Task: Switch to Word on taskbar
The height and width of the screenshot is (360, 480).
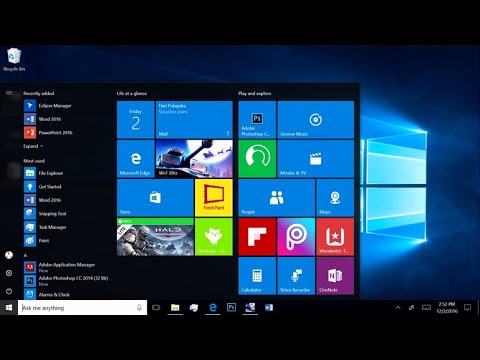Action: [269, 307]
